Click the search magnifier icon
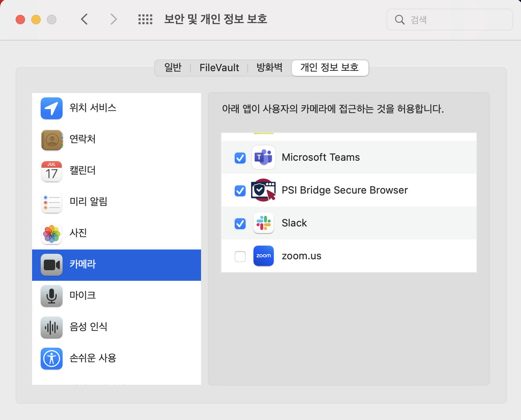521x420 pixels. [x=400, y=20]
